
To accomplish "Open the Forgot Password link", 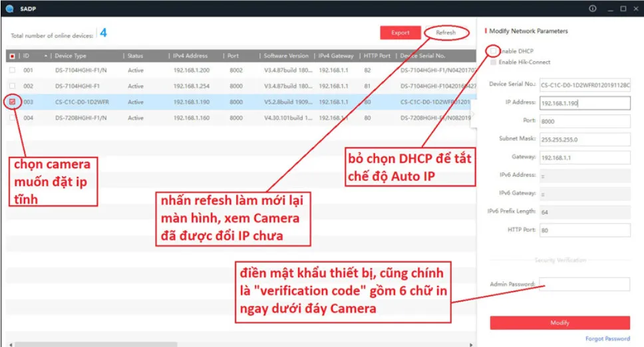I will coord(607,338).
